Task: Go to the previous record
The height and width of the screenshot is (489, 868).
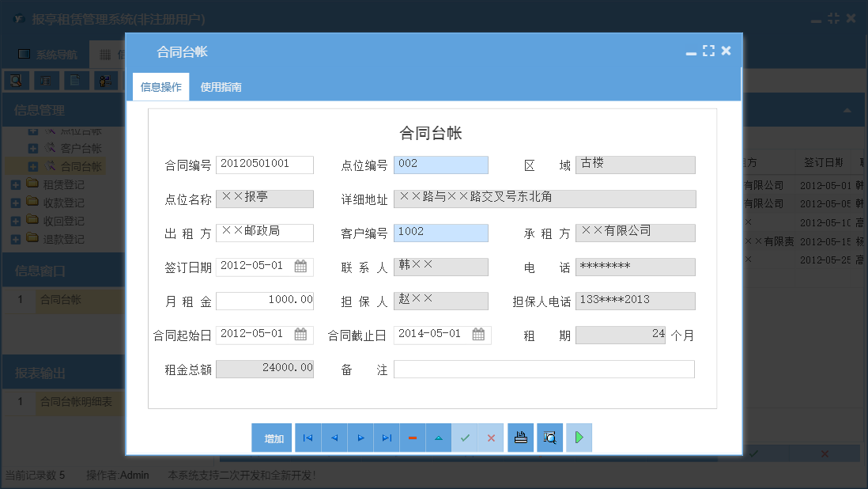Action: pos(334,437)
